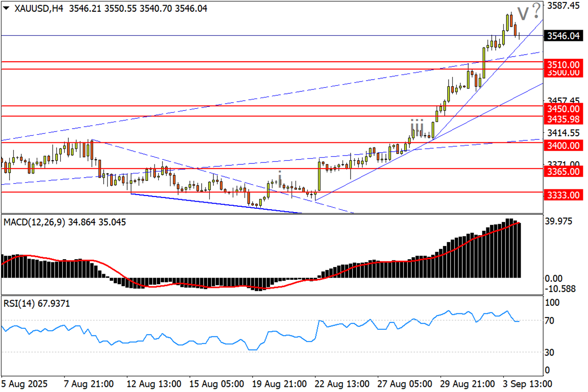The width and height of the screenshot is (588, 392).
Task: Click the RSI scale value 100
Action: [x=553, y=302]
